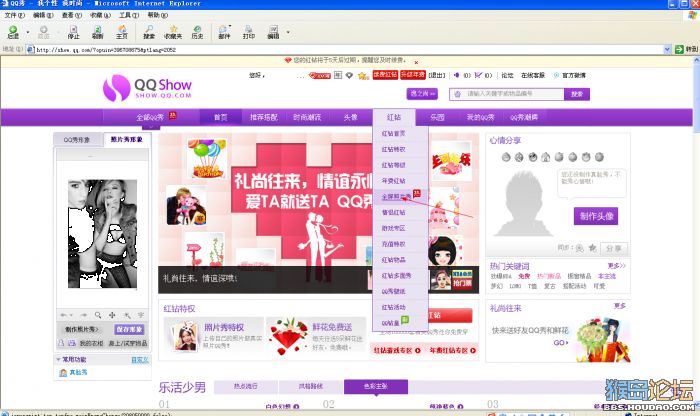The height and width of the screenshot is (416, 700).
Task: Click the Mail (邮件) toolbar button
Action: (x=224, y=32)
